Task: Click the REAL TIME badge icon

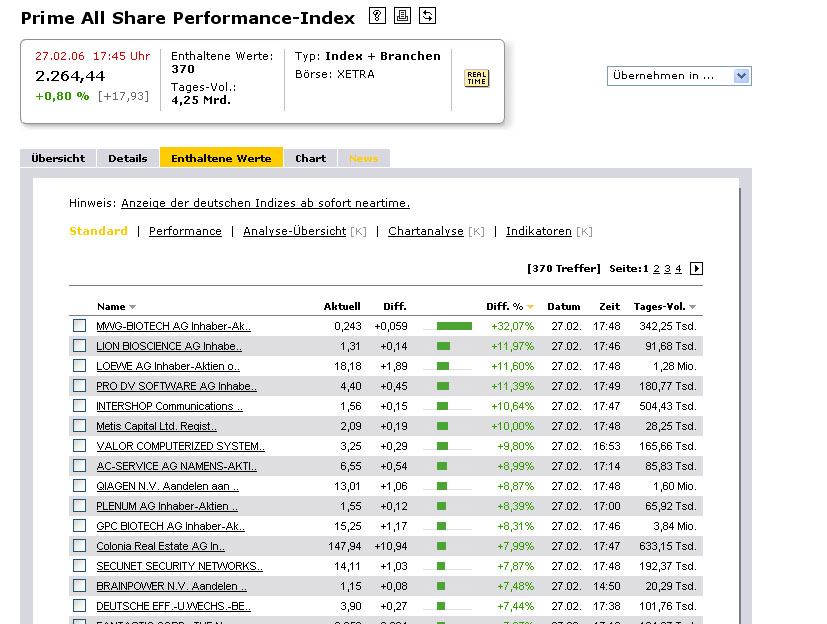Action: tap(476, 78)
